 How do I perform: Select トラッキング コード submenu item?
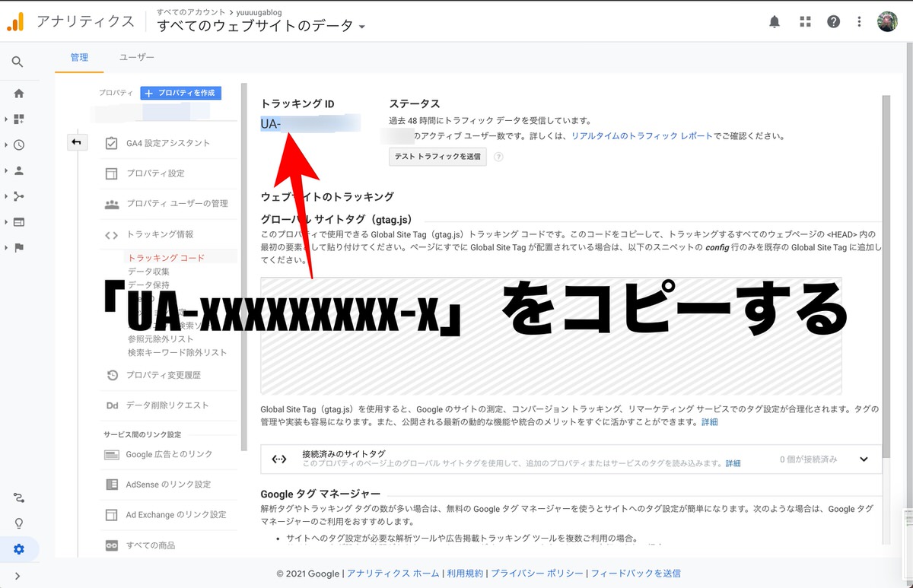pos(166,258)
